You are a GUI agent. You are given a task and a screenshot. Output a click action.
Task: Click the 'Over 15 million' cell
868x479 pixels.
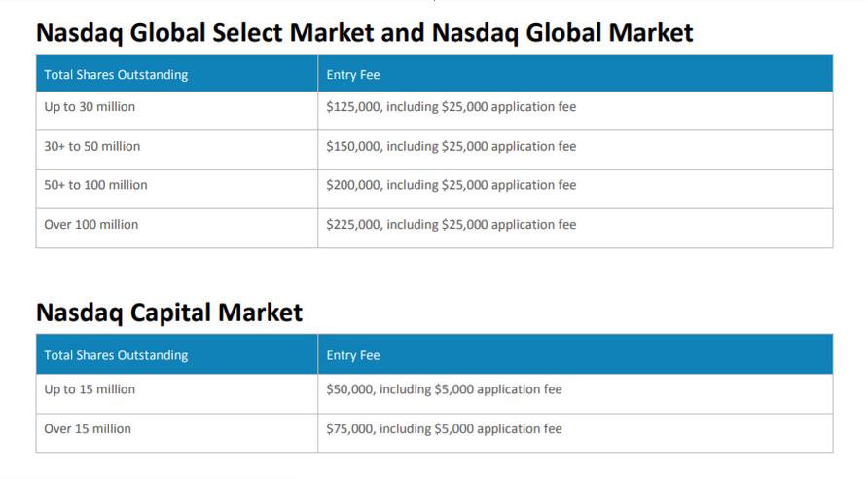[88, 428]
